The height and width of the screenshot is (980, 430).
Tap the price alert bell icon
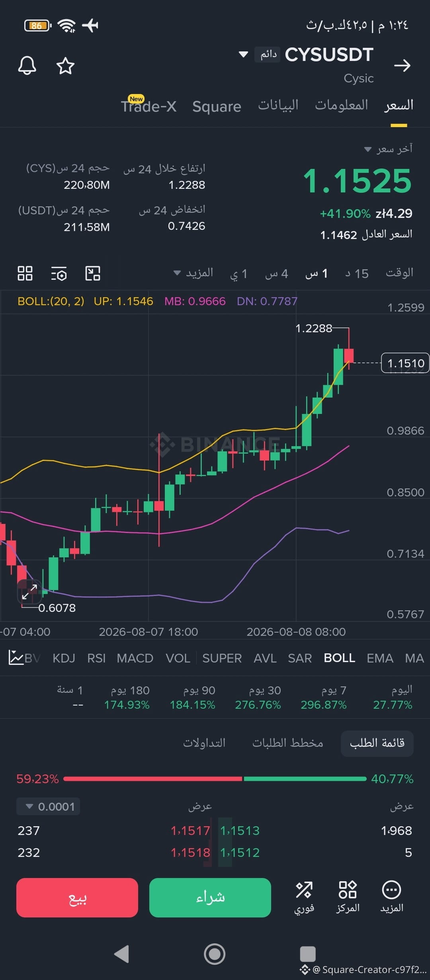pos(27,65)
